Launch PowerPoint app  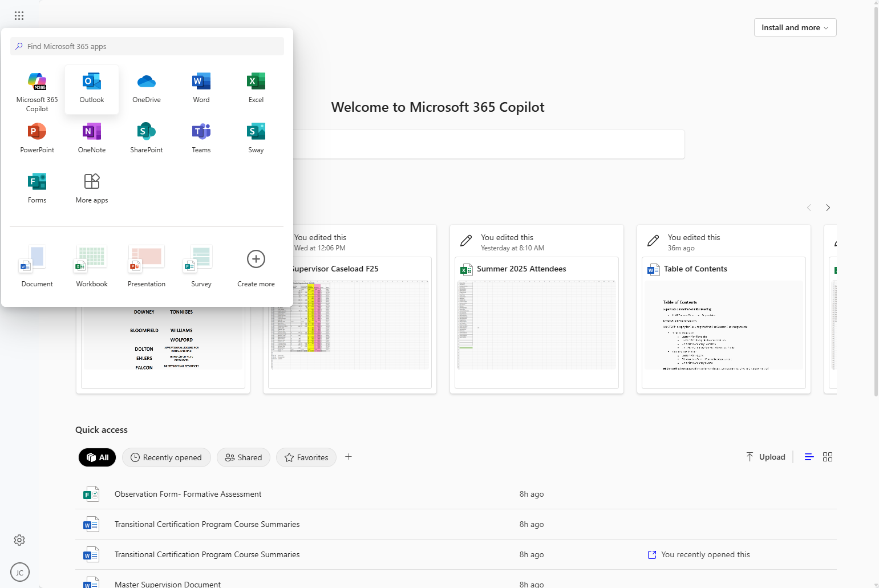37,139
